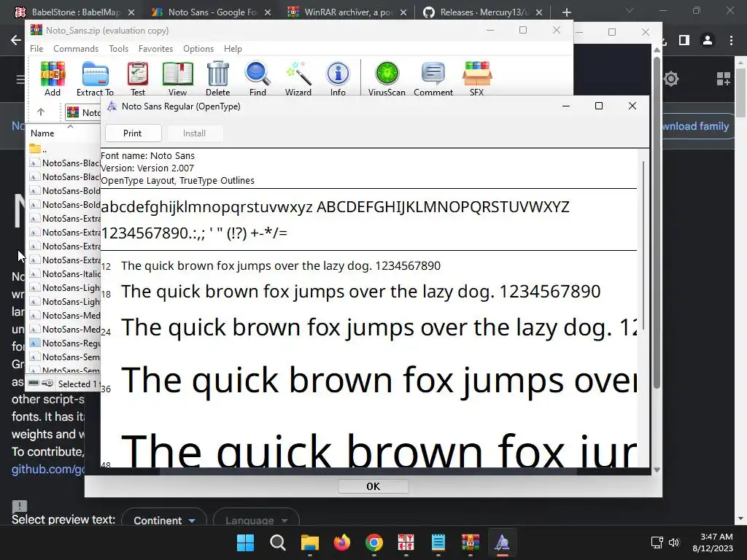Select the parent folder '..' row
This screenshot has width=747, height=560.
pyautogui.click(x=65, y=149)
